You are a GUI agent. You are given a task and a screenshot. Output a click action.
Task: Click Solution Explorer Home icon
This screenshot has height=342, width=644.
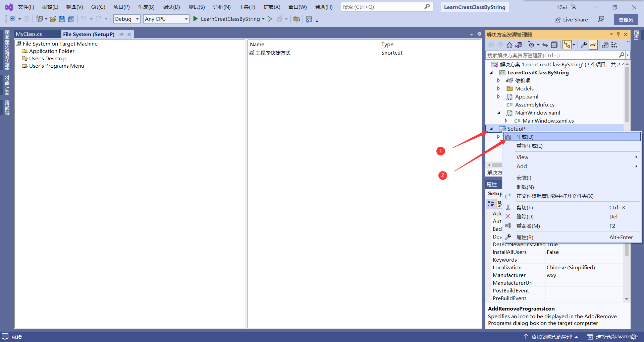[509, 45]
